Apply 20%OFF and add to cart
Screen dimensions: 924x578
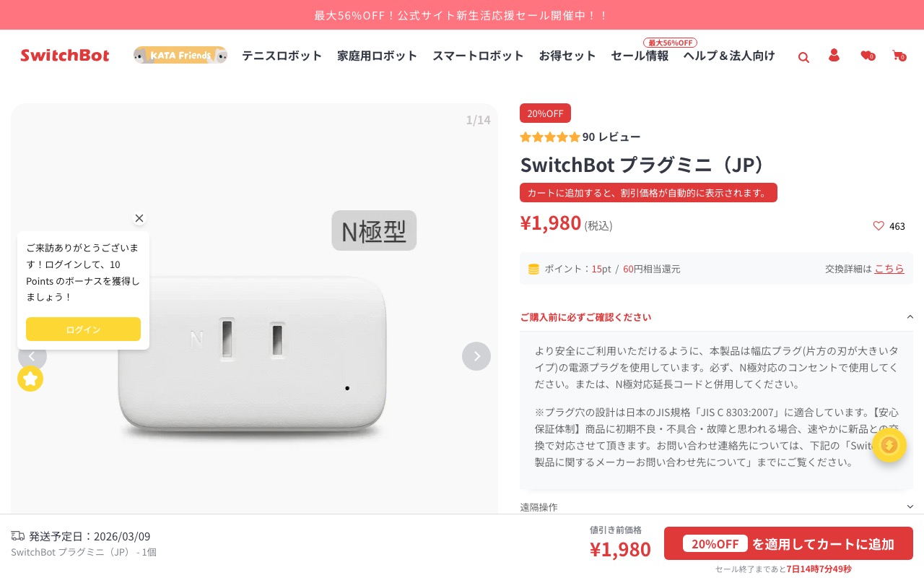point(788,543)
